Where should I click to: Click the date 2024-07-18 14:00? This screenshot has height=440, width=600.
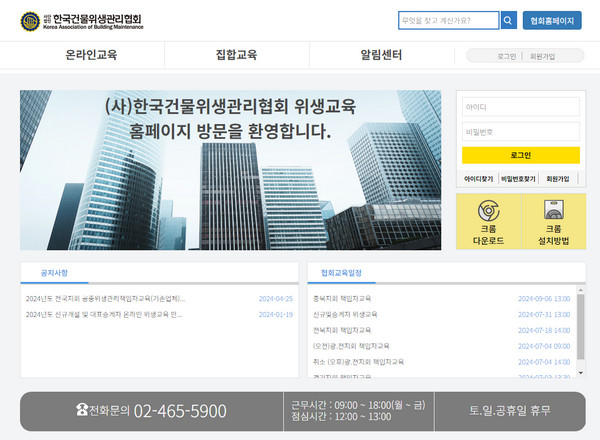pyautogui.click(x=544, y=330)
